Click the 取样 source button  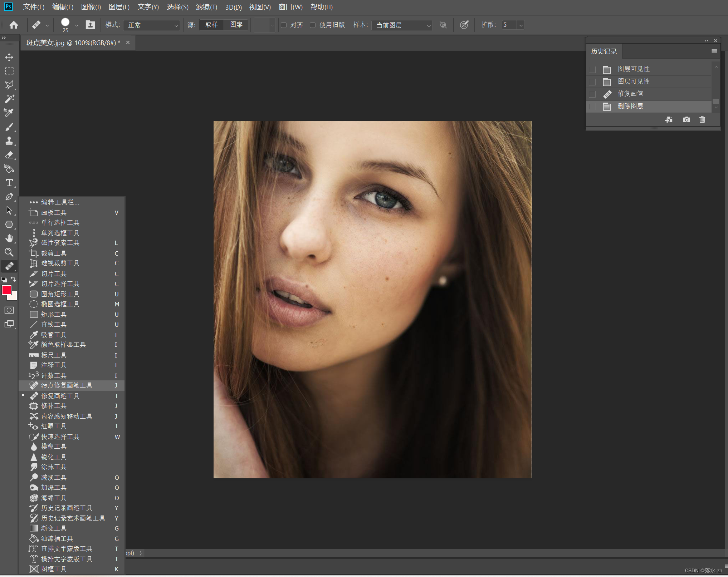(211, 25)
